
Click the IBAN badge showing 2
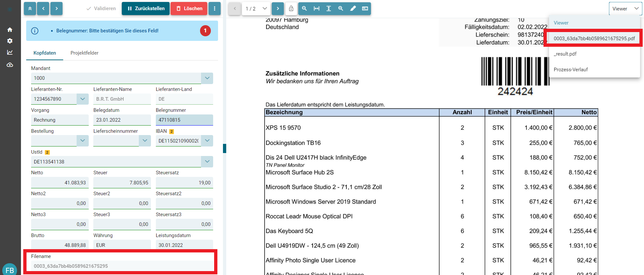click(172, 131)
